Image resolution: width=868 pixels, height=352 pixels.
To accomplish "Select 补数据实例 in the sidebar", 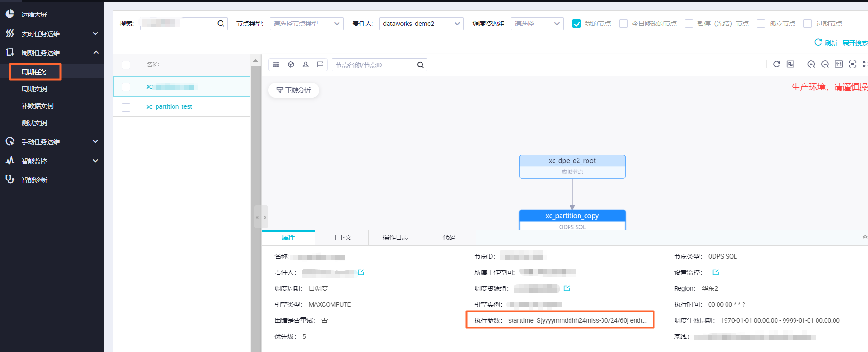I will click(x=38, y=106).
